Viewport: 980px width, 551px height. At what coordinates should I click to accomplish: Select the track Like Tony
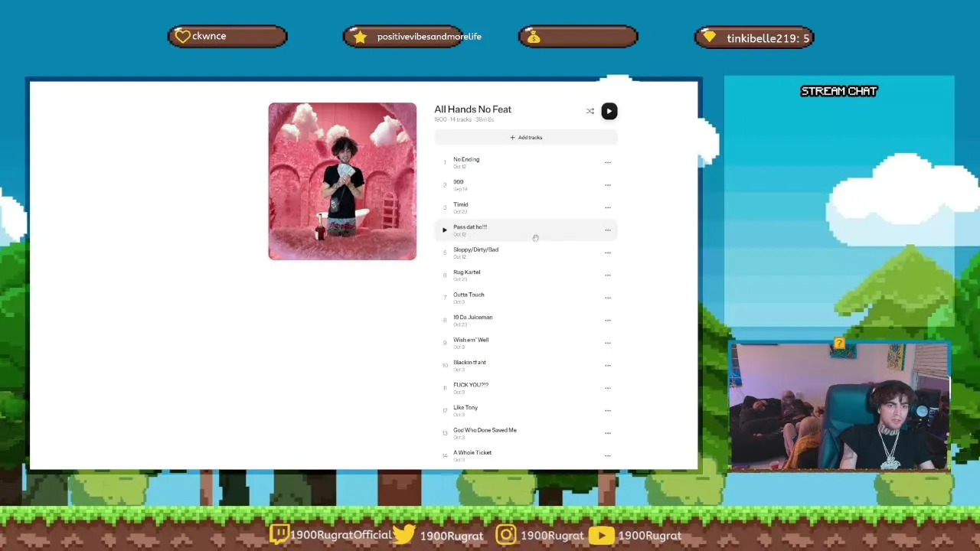click(x=526, y=410)
